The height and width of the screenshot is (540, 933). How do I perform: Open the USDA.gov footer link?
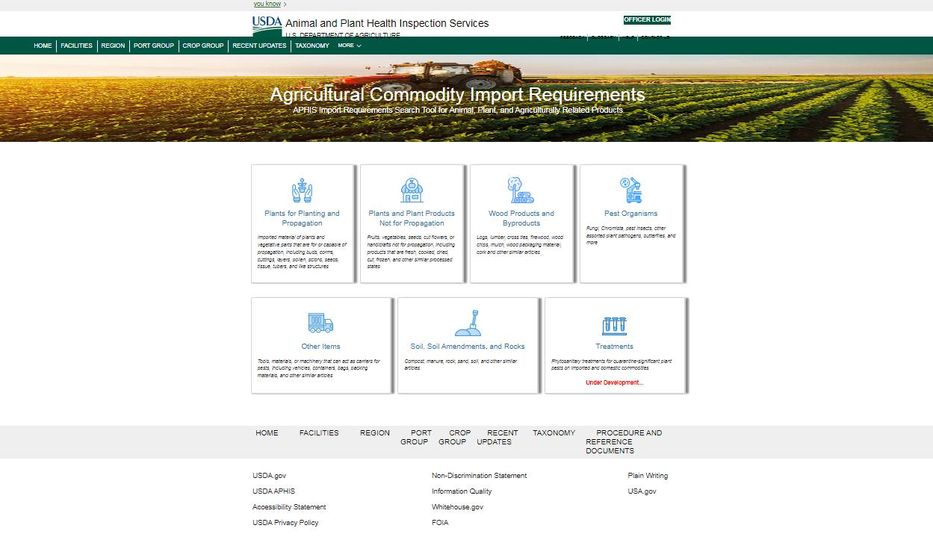coord(269,476)
